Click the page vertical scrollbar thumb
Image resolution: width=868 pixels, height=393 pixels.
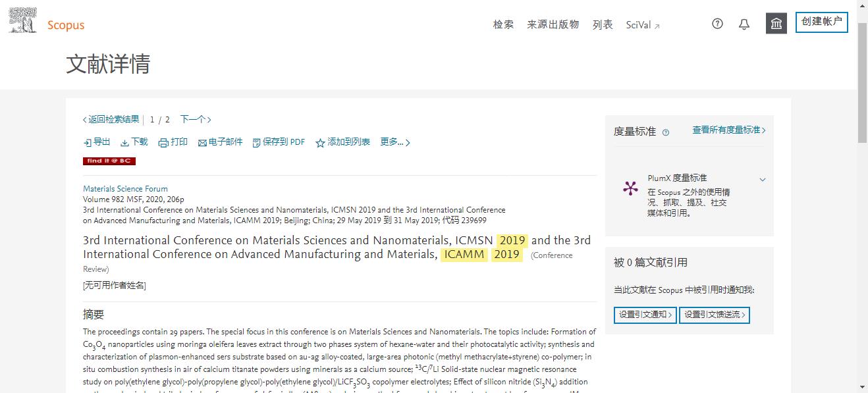coord(862,78)
